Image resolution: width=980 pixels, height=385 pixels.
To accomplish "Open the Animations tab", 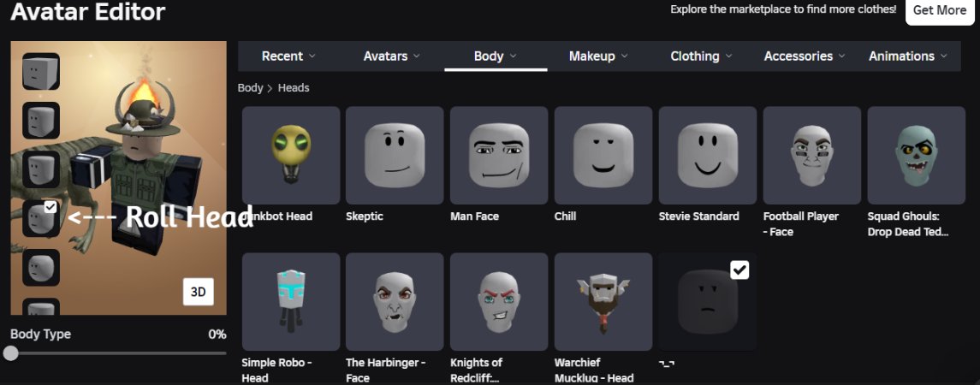I will pyautogui.click(x=908, y=56).
